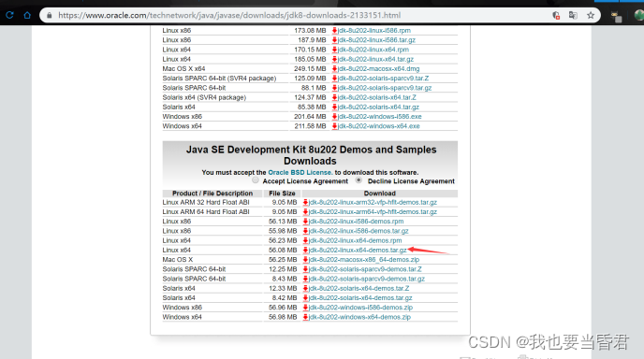Click the Linux ARM 32 Hard Float ABI label
This screenshot has height=359, width=644.
[206, 202]
